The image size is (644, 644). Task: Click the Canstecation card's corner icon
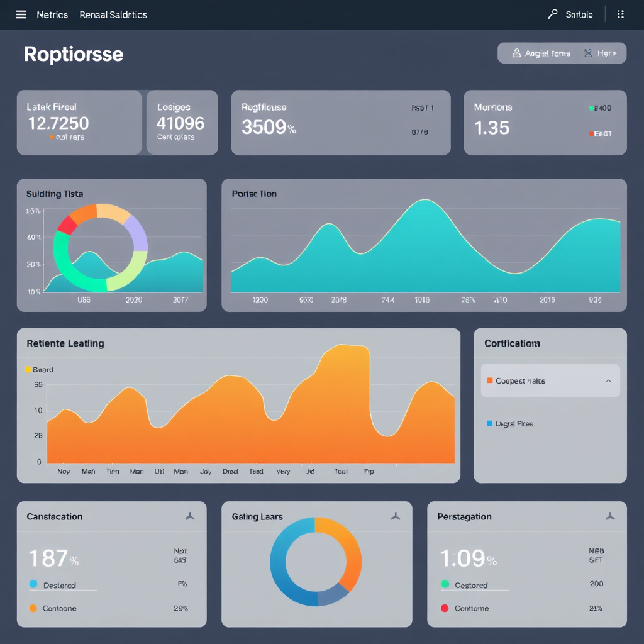point(189,516)
